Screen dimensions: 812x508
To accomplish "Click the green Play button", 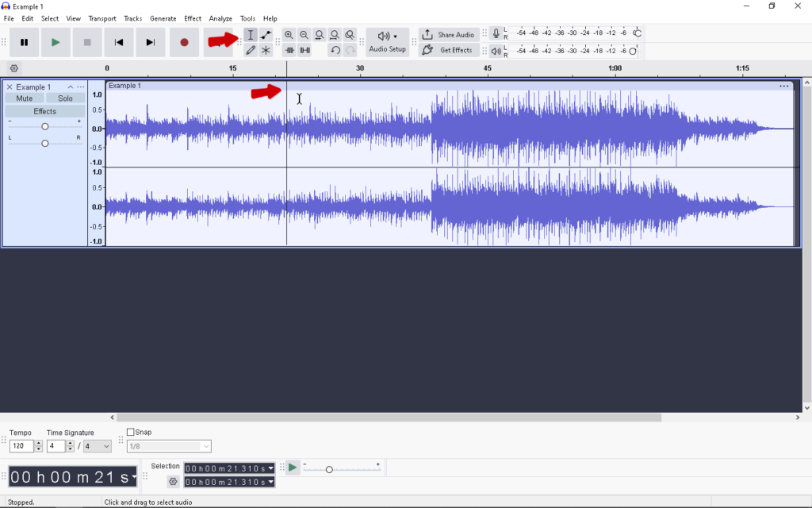I will point(56,42).
